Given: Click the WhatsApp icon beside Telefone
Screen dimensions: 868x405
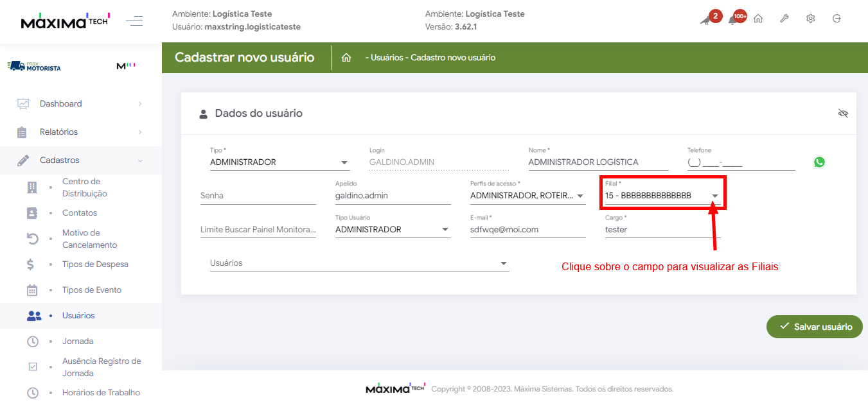Looking at the screenshot, I should 819,162.
